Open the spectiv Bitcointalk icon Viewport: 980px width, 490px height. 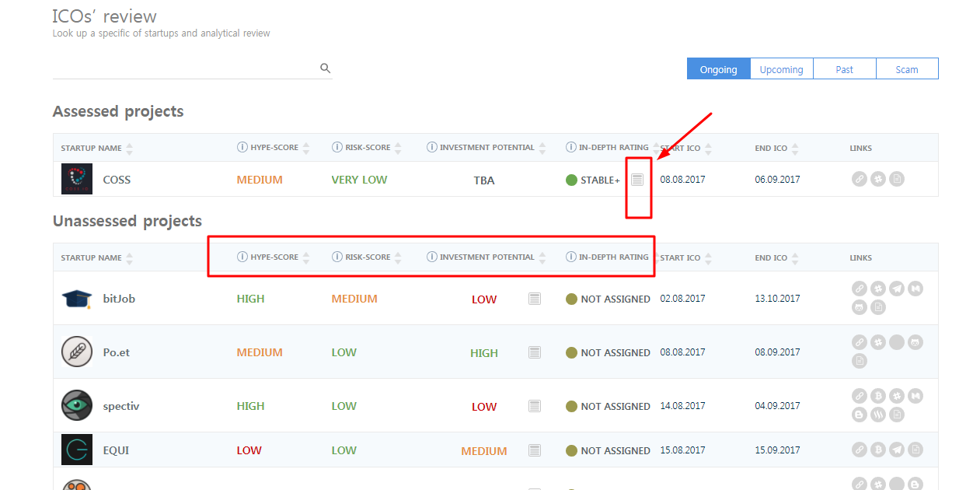tap(878, 396)
